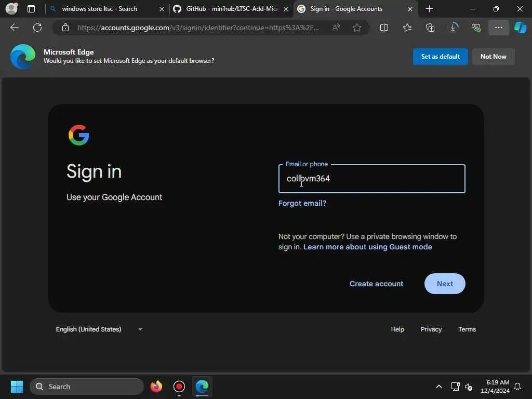Click the address bar URL

pyautogui.click(x=198, y=28)
